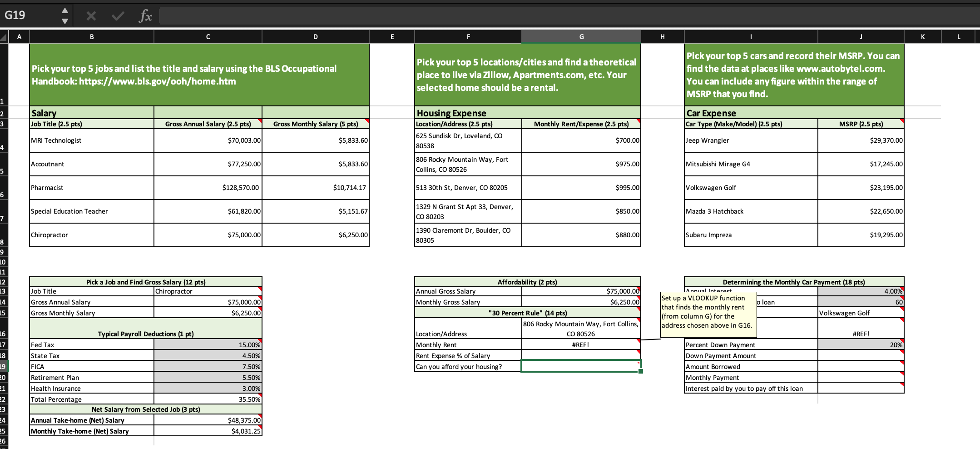Click the 513 30th St, Denver address cell
Screen dimensions: 980x449
point(468,188)
